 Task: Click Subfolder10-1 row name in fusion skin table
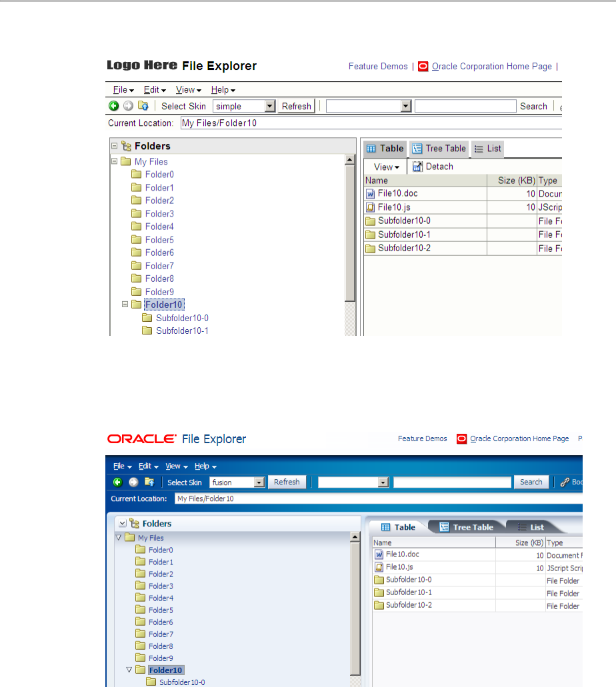(409, 592)
